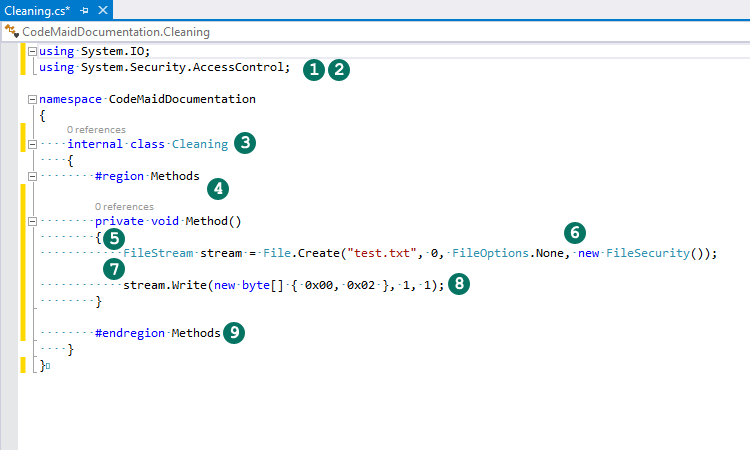This screenshot has height=450, width=750.
Task: Click the '#endregion' directive
Action: point(130,333)
